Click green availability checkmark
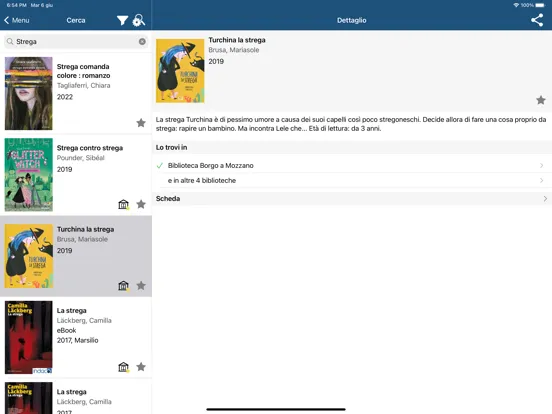This screenshot has width=552, height=414. tap(159, 165)
